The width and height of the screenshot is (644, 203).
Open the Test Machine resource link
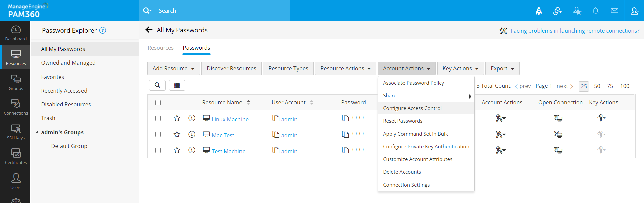click(228, 151)
